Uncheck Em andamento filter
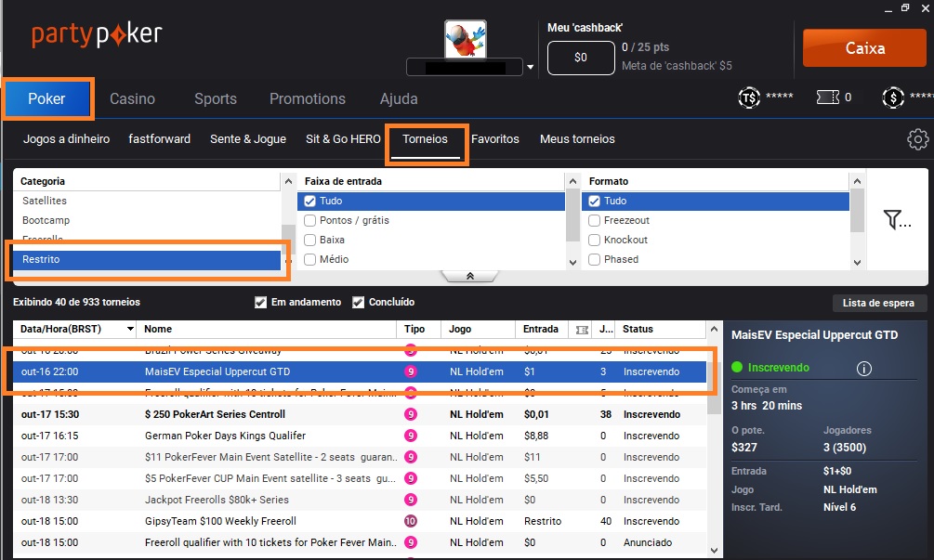934x560 pixels. coord(260,303)
